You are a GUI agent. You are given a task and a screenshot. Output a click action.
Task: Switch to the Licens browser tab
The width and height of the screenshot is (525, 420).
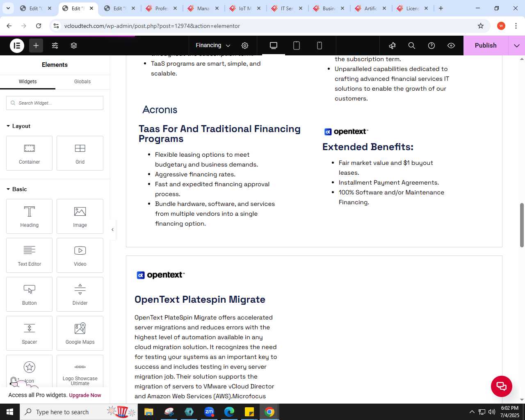tap(412, 8)
